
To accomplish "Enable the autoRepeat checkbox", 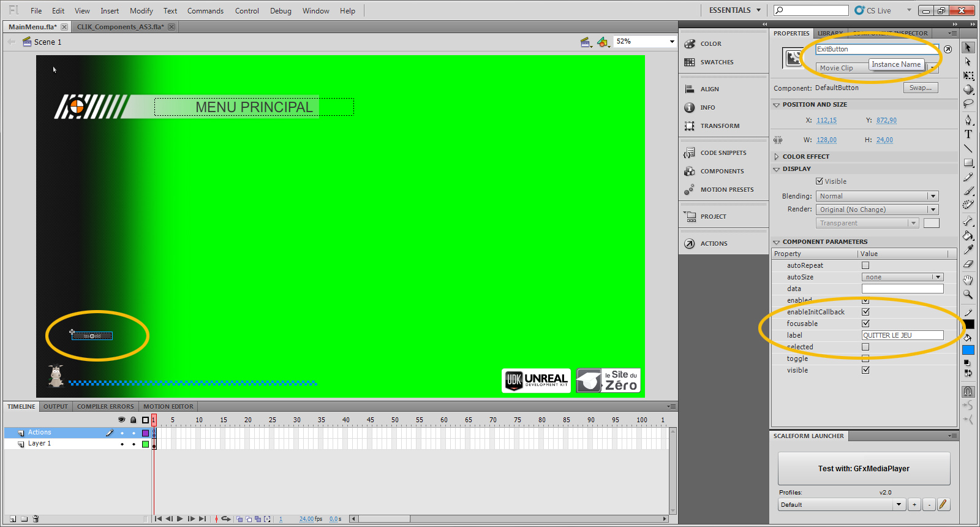I will 865,265.
